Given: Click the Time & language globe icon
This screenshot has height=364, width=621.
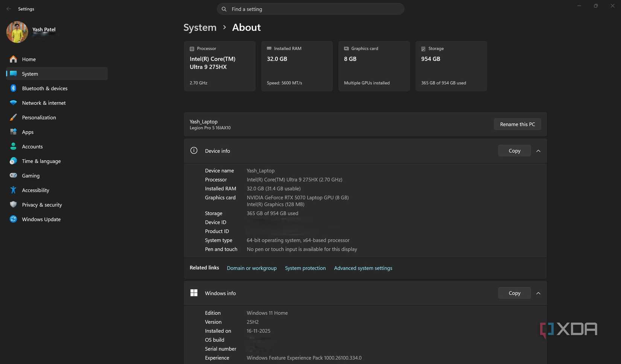Looking at the screenshot, I should click(x=13, y=161).
